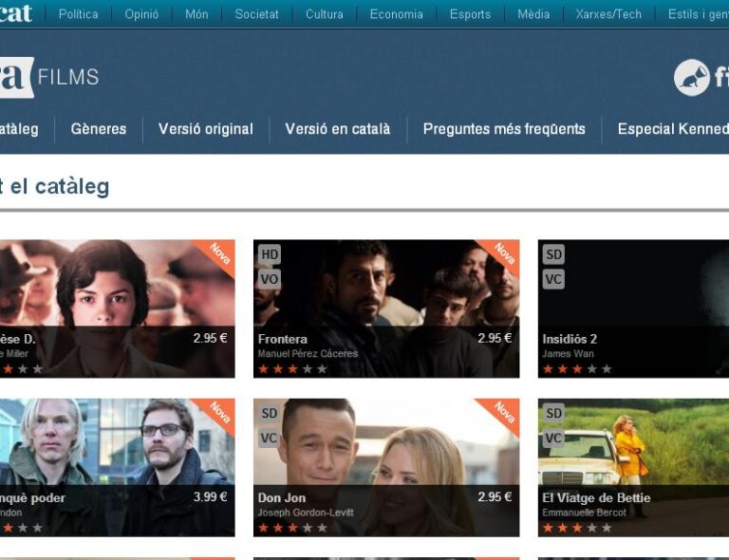This screenshot has height=560, width=729.
Task: Click the VO badge on Frontera
Action: coord(270,279)
